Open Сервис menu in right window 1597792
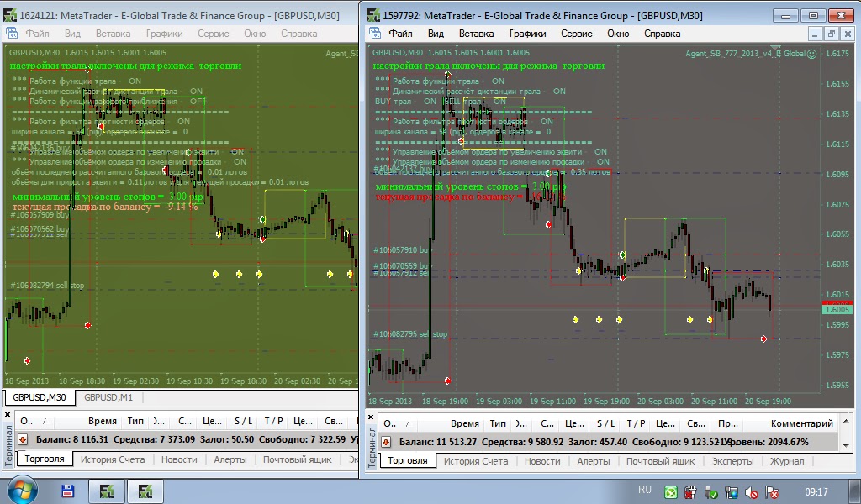The image size is (861, 504). [x=576, y=34]
